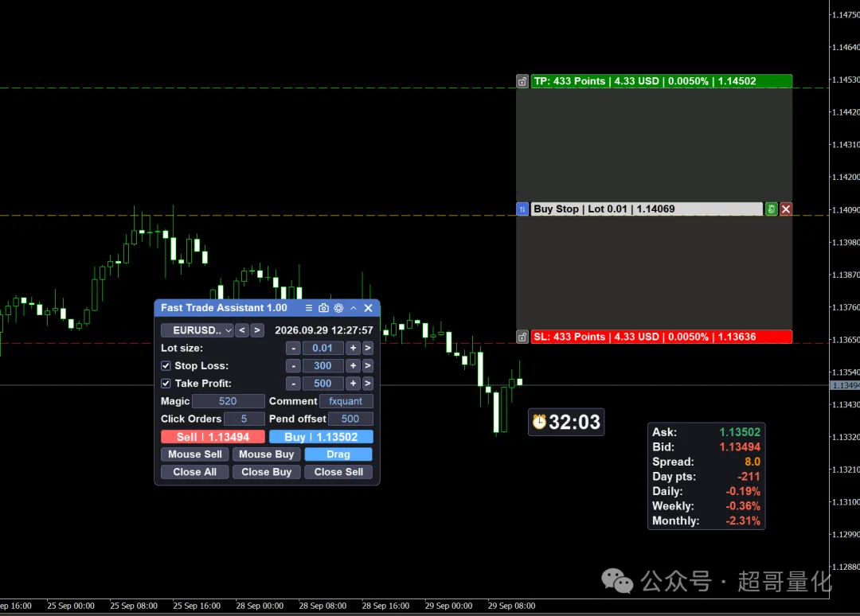Click Close Sell orders button
This screenshot has height=616, width=860.
pyautogui.click(x=338, y=472)
